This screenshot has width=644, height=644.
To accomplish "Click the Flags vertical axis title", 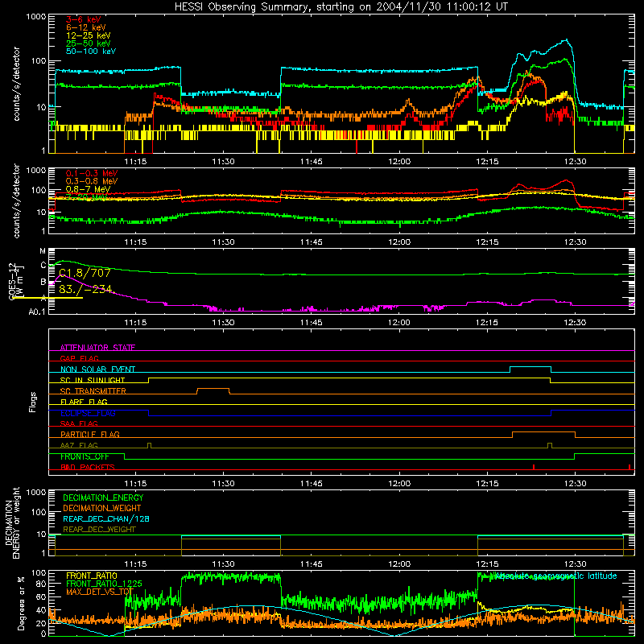I will pos(33,402).
